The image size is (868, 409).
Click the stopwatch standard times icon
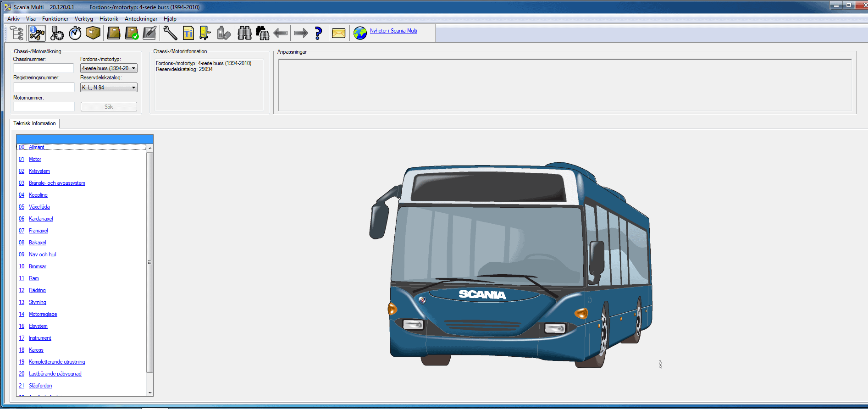(x=75, y=33)
